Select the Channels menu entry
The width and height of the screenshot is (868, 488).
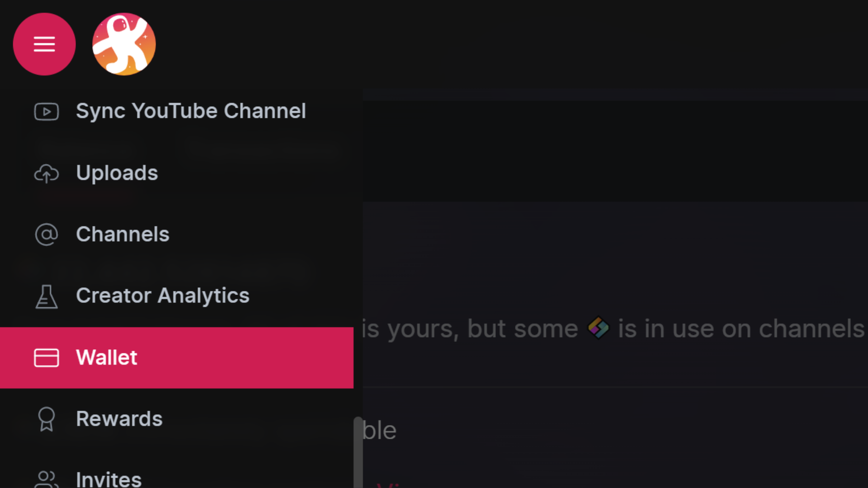point(177,235)
